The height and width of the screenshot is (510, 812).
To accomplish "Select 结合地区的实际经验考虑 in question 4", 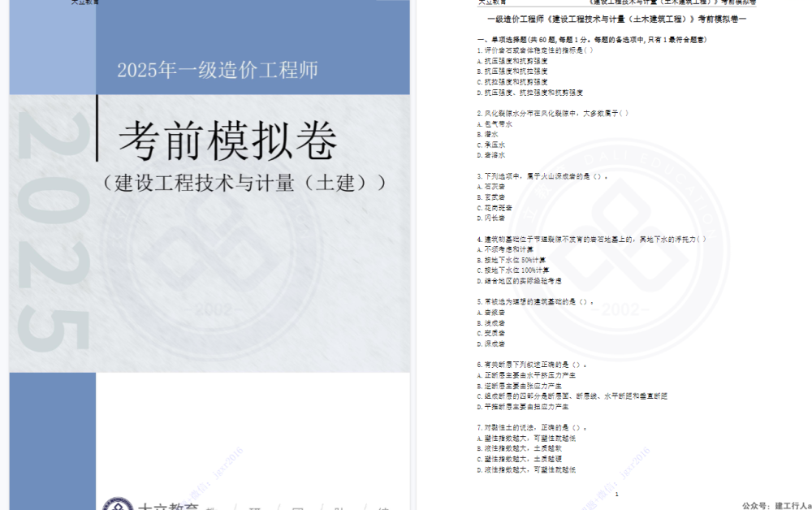I will (522, 281).
